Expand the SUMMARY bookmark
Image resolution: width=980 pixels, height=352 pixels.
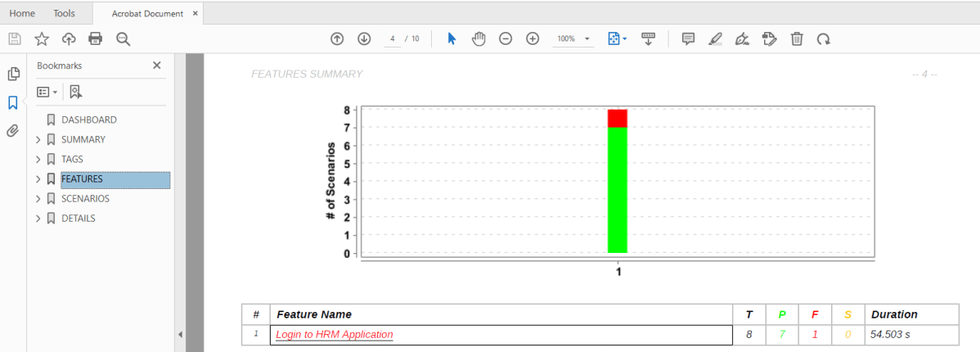[38, 140]
